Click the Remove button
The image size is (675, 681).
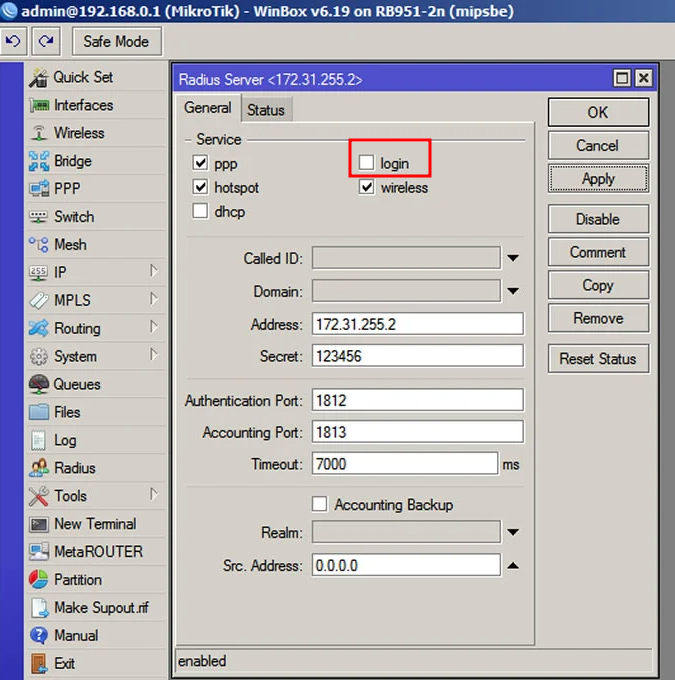(x=598, y=318)
